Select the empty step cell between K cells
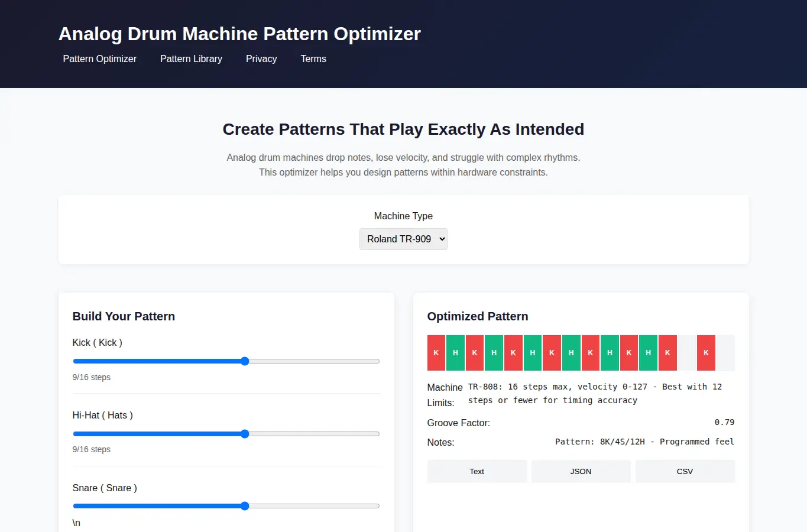 687,353
